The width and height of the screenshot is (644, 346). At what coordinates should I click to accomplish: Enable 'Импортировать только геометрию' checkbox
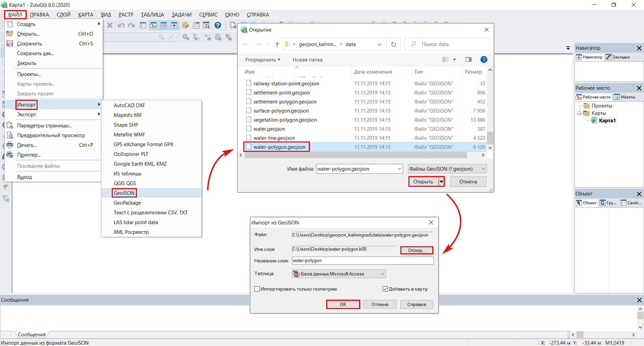(x=257, y=289)
